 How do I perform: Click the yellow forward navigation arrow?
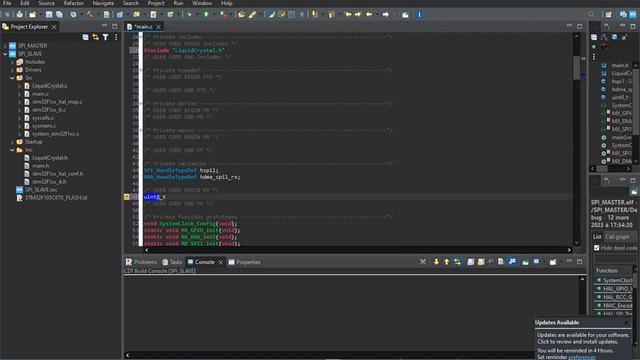pos(358,14)
